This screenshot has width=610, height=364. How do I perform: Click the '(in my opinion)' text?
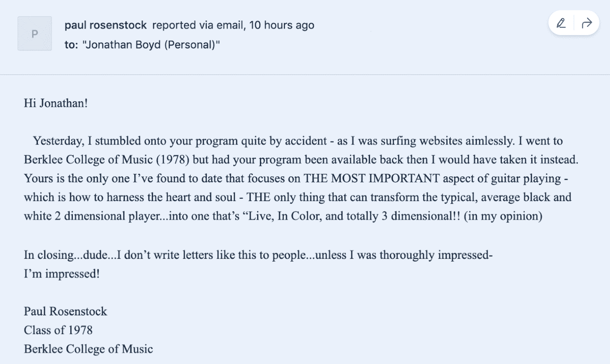(503, 216)
